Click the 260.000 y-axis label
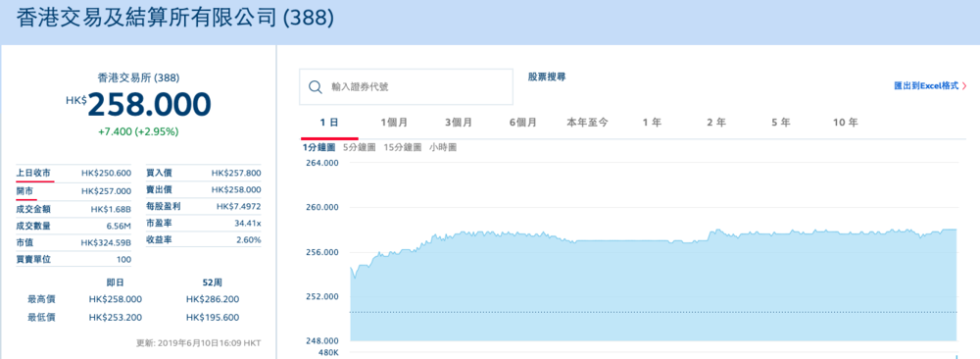 point(321,208)
